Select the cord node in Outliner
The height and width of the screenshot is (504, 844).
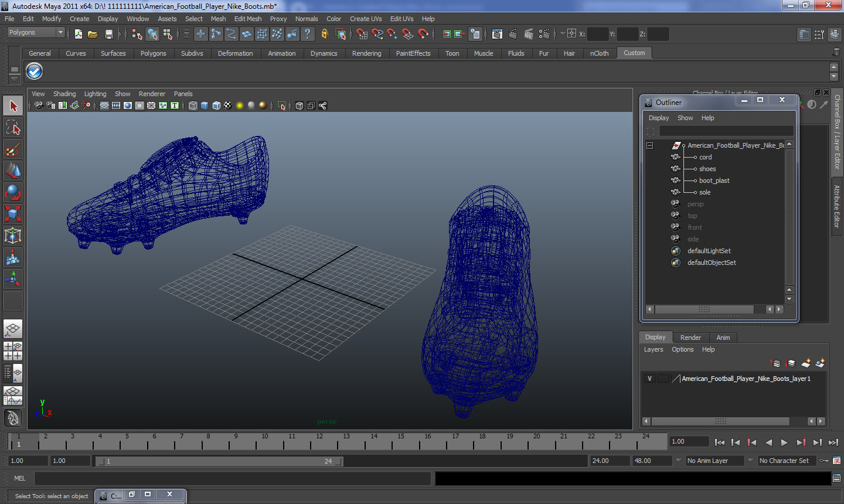[705, 157]
